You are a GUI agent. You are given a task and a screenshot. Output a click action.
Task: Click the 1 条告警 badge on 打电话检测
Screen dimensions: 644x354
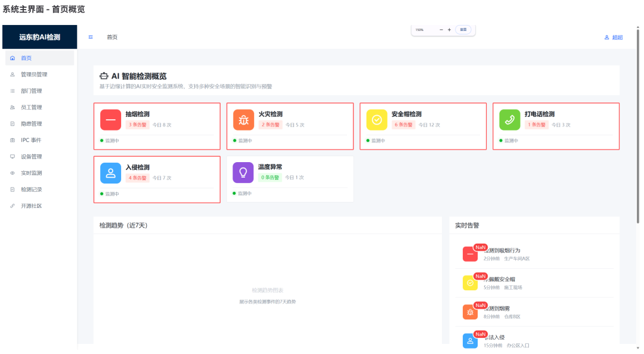(x=537, y=125)
